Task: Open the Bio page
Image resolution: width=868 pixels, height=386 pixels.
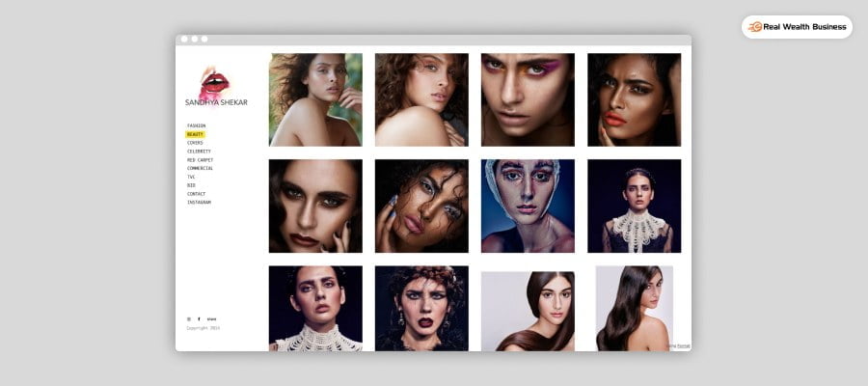Action: (191, 185)
